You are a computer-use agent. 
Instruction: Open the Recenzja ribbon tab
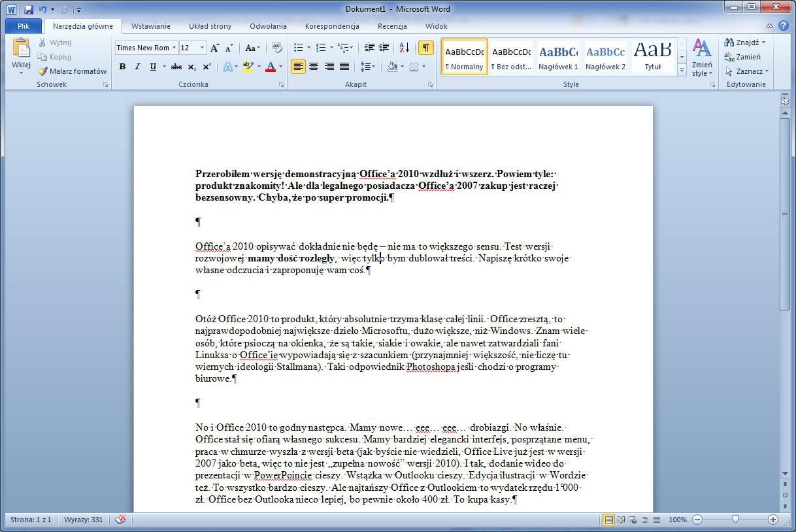(x=391, y=26)
